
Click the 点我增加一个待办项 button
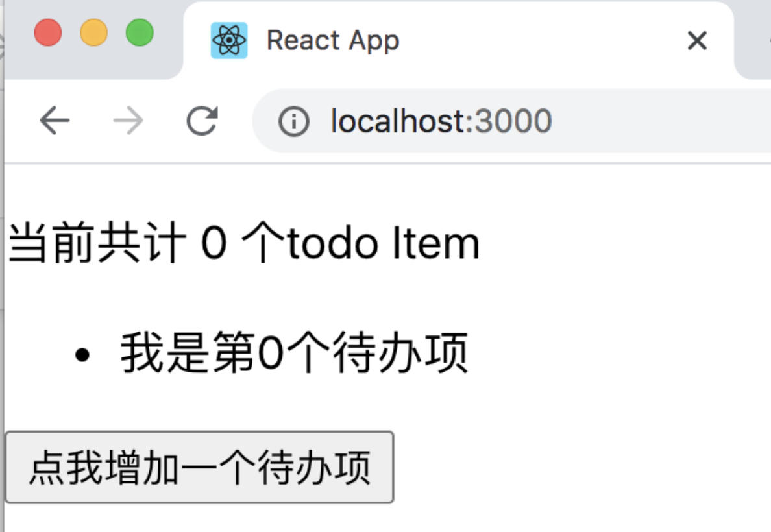pyautogui.click(x=199, y=467)
